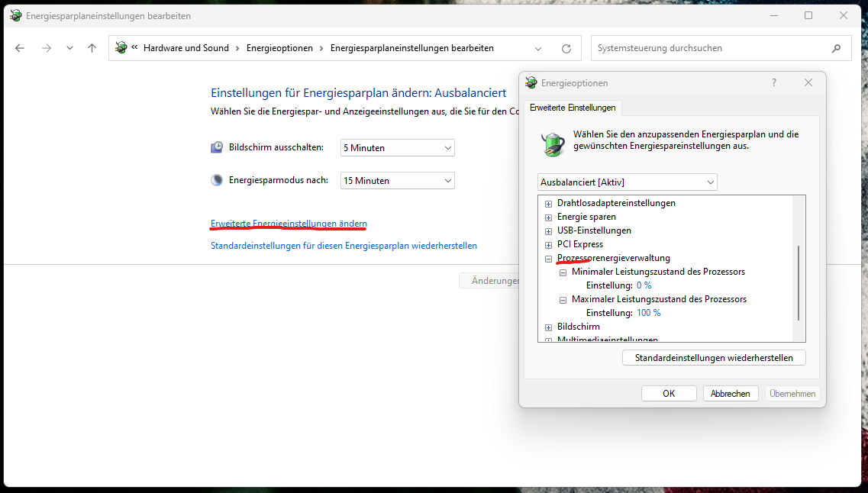
Task: Click the Abbrechen button
Action: click(730, 393)
